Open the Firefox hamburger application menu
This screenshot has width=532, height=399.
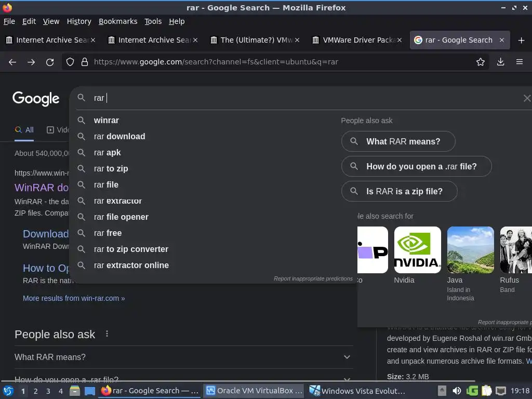(x=519, y=62)
